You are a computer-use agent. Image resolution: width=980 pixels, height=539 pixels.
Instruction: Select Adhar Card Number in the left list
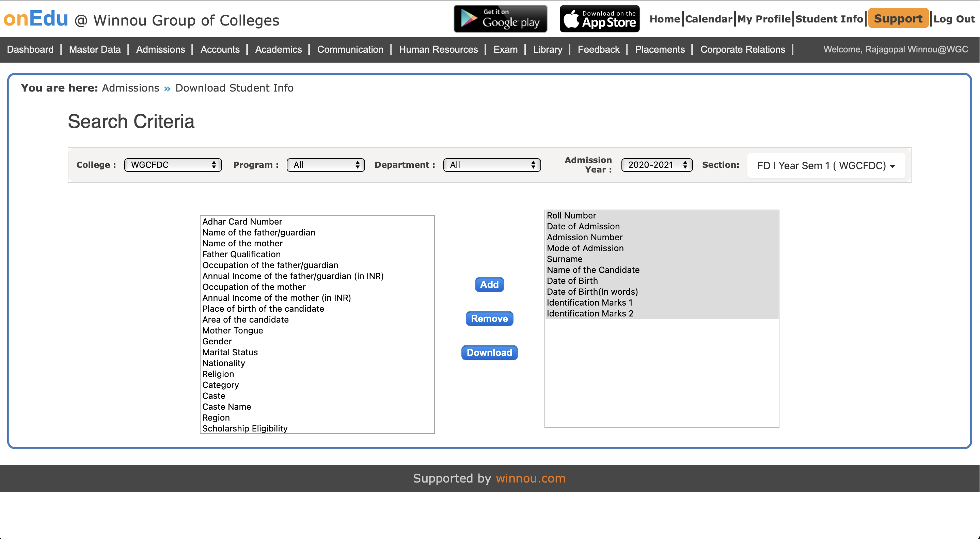tap(242, 222)
